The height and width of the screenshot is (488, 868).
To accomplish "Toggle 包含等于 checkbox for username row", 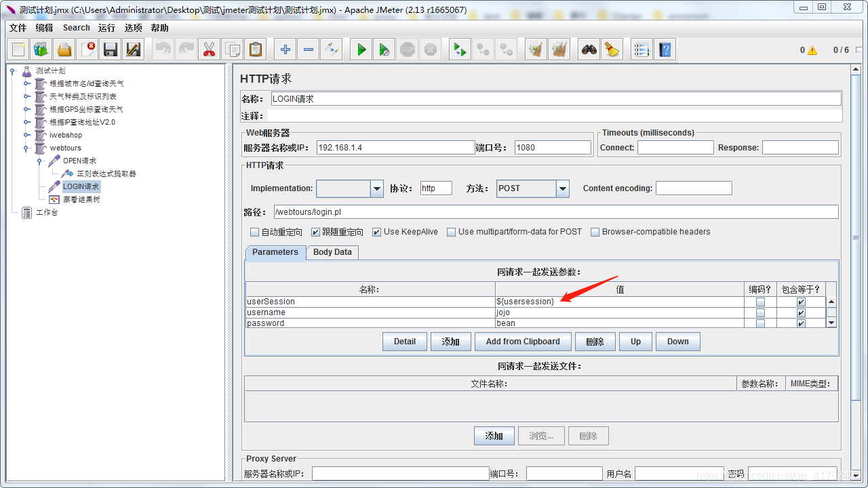I will click(801, 312).
